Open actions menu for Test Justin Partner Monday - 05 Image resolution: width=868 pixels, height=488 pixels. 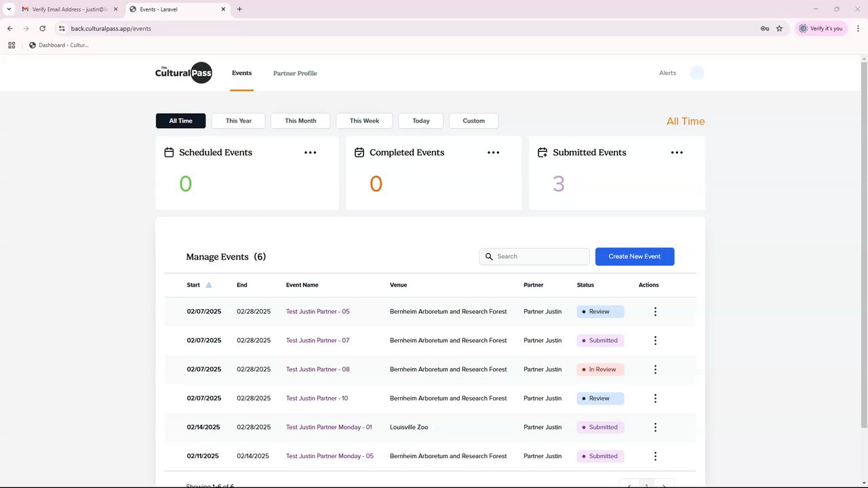pyautogui.click(x=655, y=456)
